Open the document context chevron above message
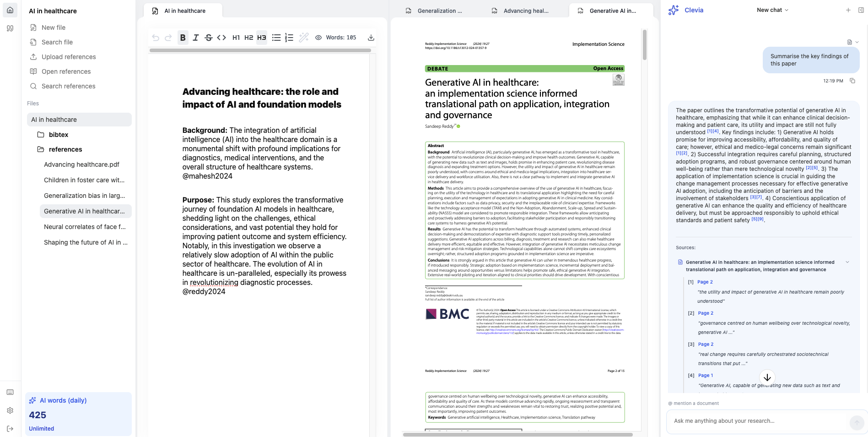This screenshot has width=868, height=437. coord(857,42)
